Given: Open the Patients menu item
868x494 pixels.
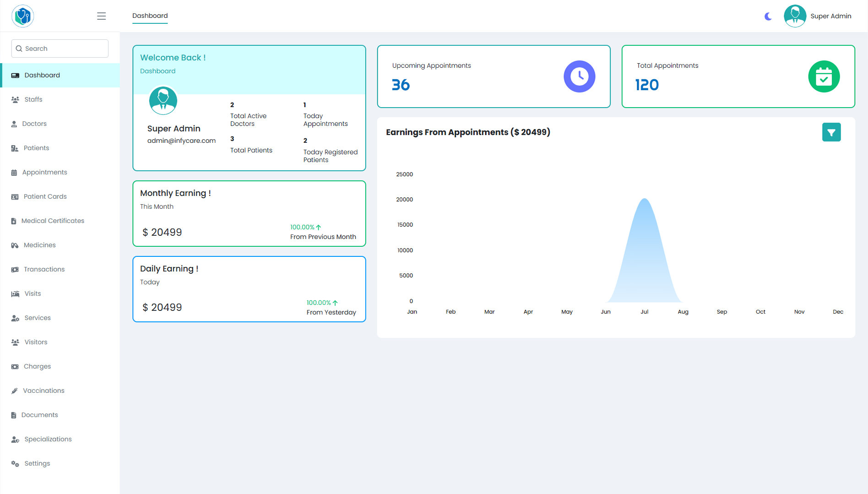Looking at the screenshot, I should point(60,148).
